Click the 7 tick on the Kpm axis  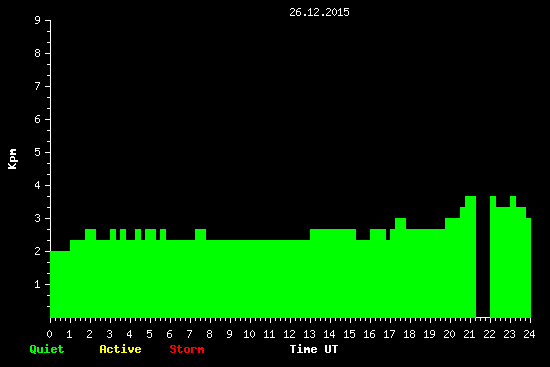(x=37, y=86)
